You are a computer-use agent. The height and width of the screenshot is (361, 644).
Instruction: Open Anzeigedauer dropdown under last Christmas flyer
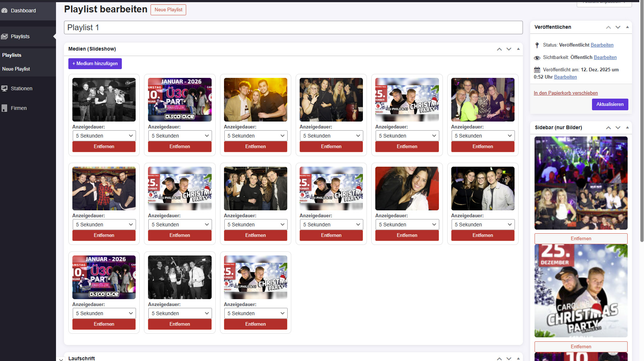point(255,313)
